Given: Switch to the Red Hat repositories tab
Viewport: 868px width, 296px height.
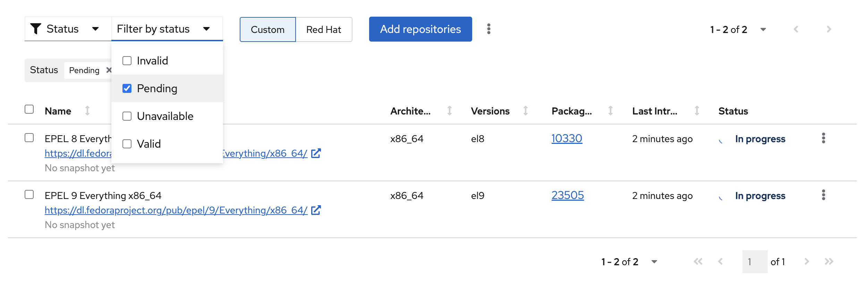Looking at the screenshot, I should point(324,30).
